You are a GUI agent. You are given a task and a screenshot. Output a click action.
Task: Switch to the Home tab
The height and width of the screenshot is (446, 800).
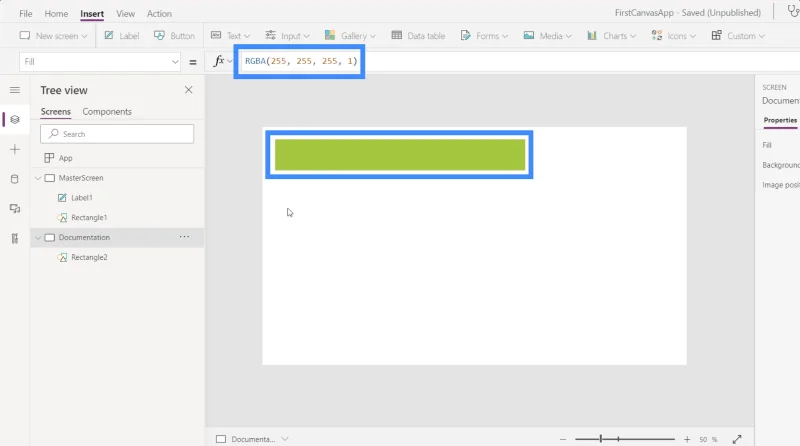pos(56,14)
